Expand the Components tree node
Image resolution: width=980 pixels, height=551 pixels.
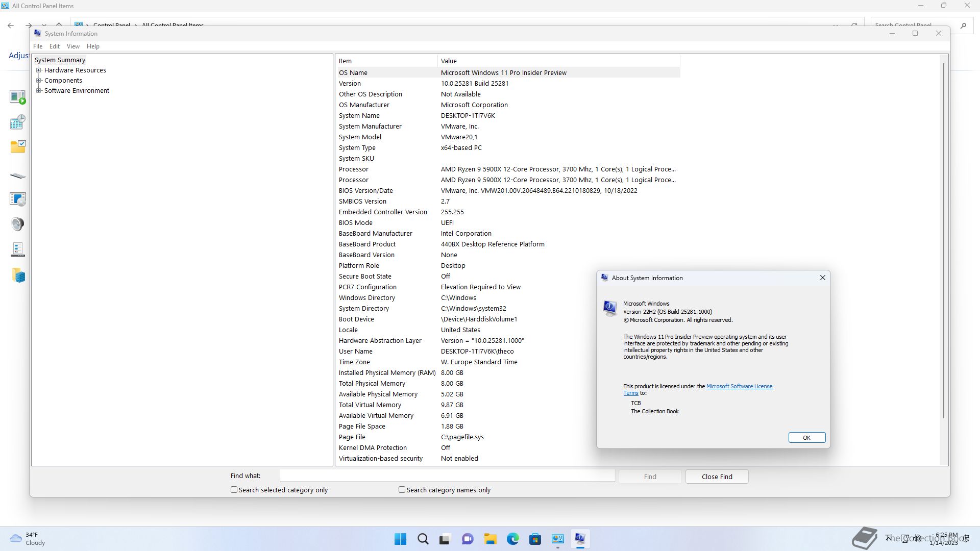pyautogui.click(x=39, y=81)
